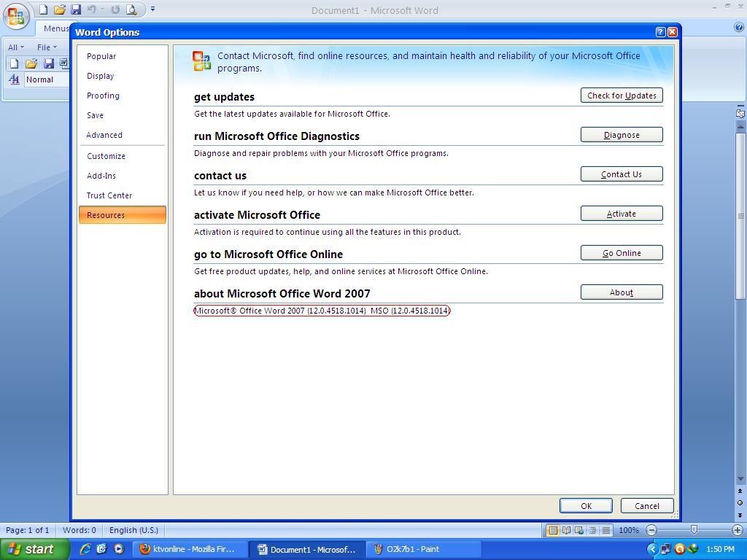
Task: Launch Internet Explorer from quick launch
Action: coord(85,549)
